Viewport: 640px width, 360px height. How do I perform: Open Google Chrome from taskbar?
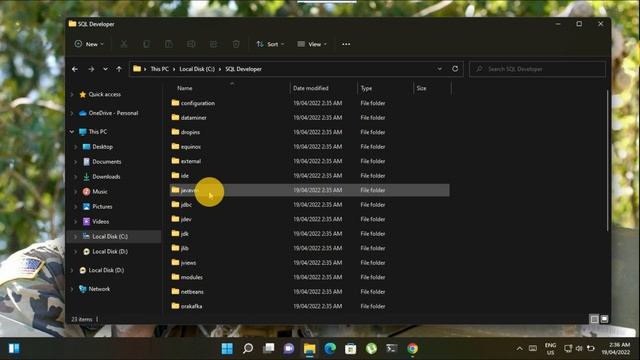pos(412,349)
